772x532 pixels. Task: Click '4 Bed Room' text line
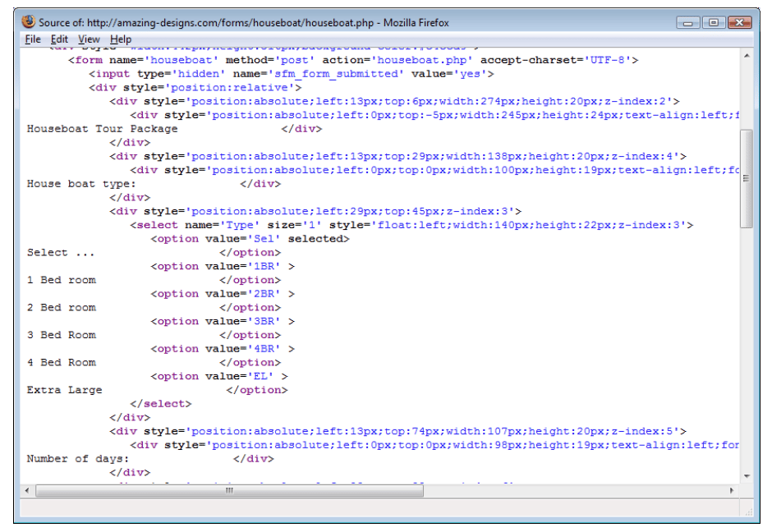tap(62, 363)
